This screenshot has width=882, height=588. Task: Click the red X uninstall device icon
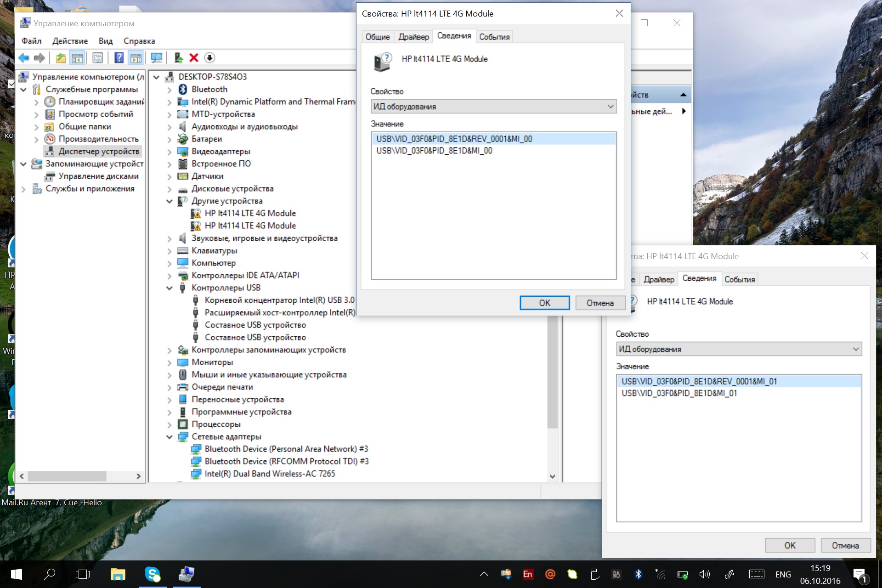point(194,58)
